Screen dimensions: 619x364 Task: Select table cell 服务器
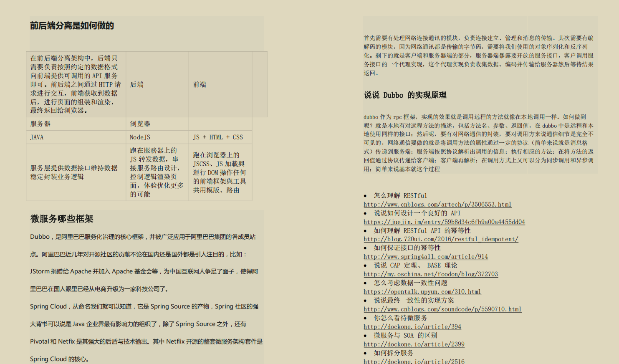[x=76, y=124]
